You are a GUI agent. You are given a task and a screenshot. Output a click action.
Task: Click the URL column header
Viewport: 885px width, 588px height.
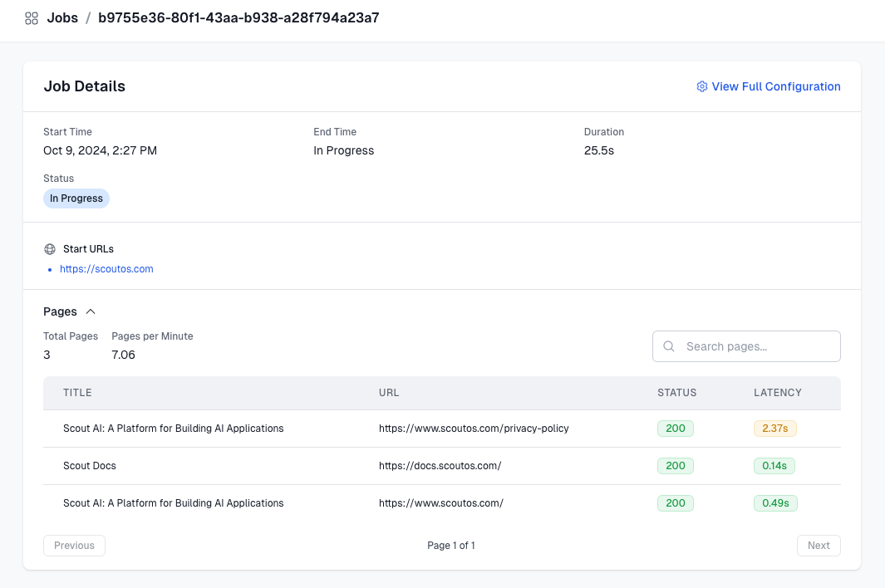point(389,393)
